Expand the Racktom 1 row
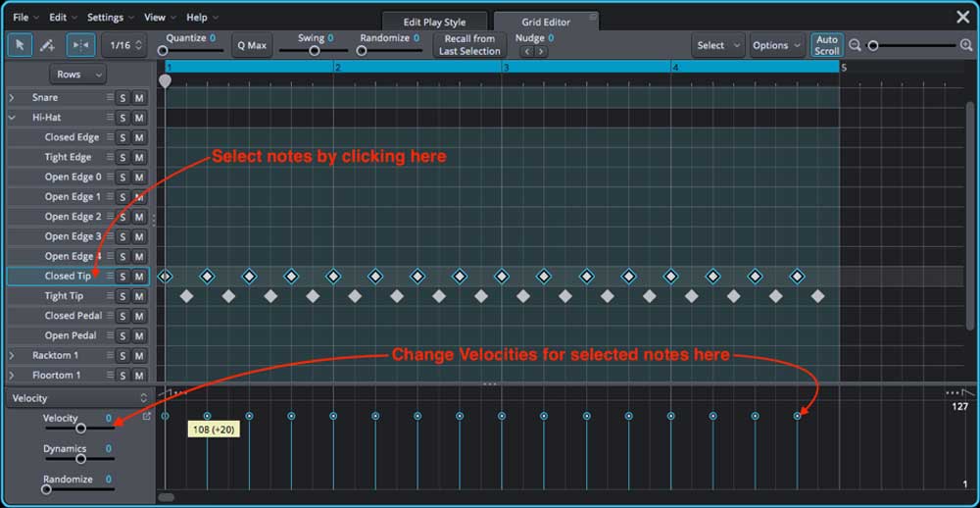The width and height of the screenshot is (980, 508). tap(12, 355)
